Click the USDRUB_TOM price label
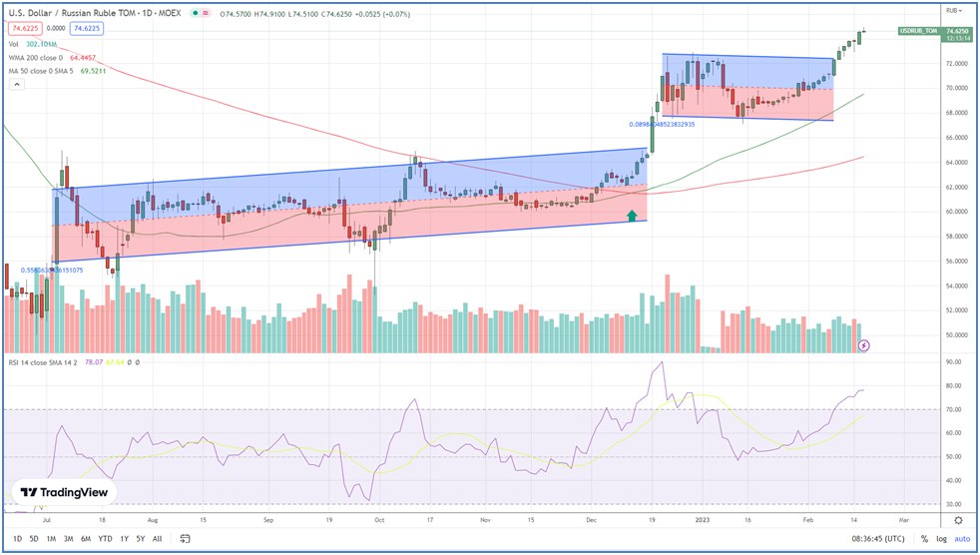 coord(919,31)
